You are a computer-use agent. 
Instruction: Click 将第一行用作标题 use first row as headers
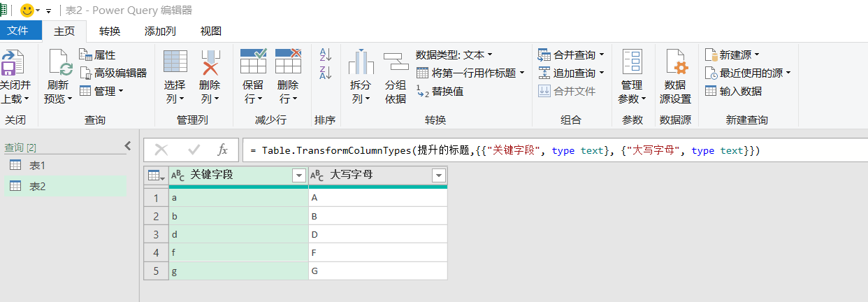(470, 73)
